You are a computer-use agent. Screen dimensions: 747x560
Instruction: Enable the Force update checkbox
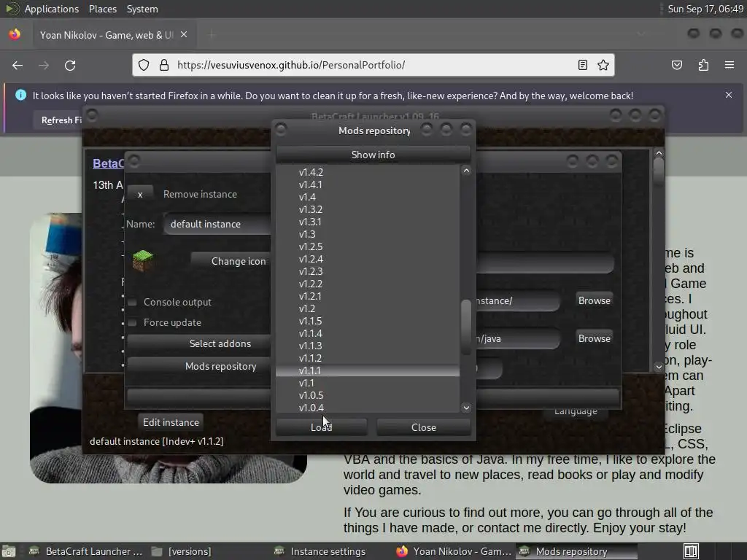(133, 322)
